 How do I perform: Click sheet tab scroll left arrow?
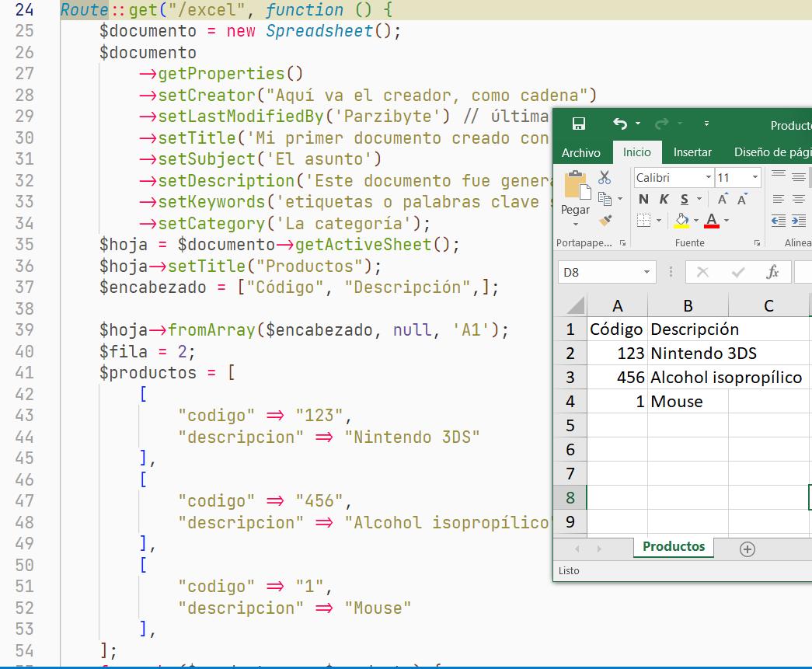pos(577,549)
